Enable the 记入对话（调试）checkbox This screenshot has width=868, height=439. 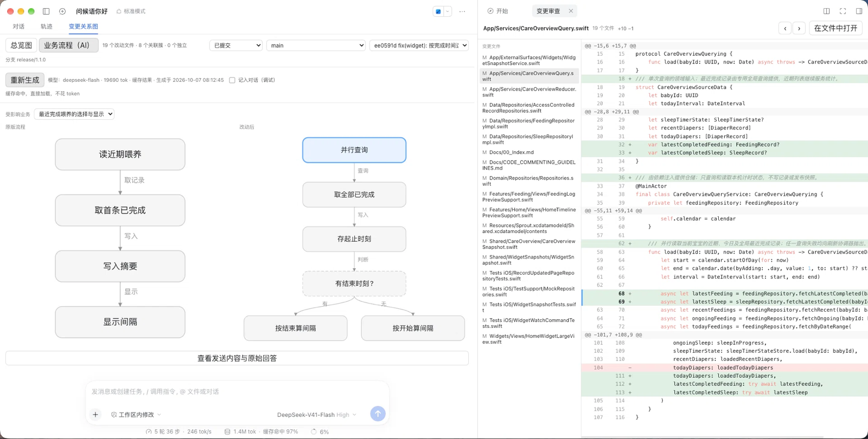(232, 80)
